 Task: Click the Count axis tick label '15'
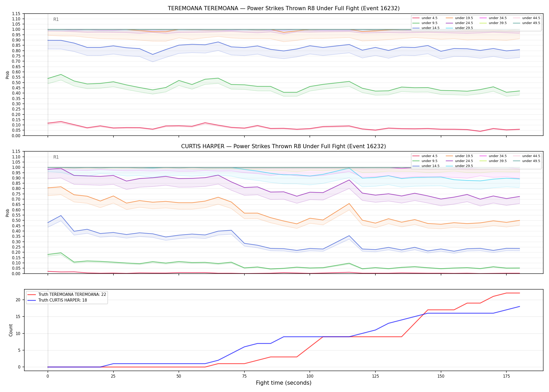[x=18, y=316]
